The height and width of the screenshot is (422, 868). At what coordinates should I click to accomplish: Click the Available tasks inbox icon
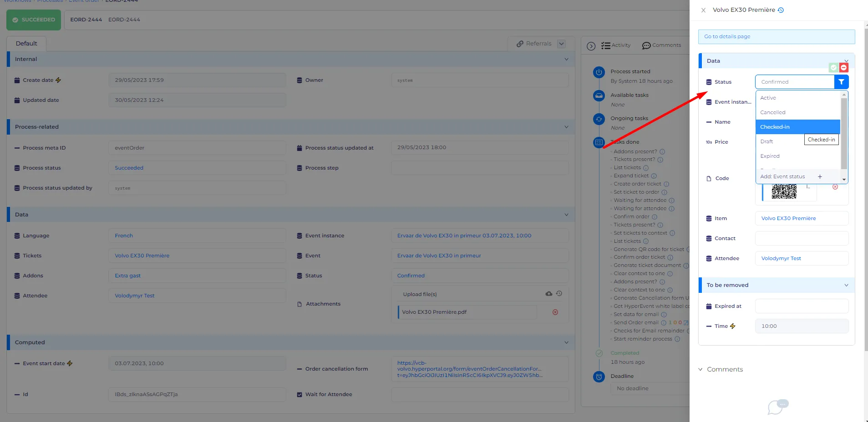coord(599,96)
